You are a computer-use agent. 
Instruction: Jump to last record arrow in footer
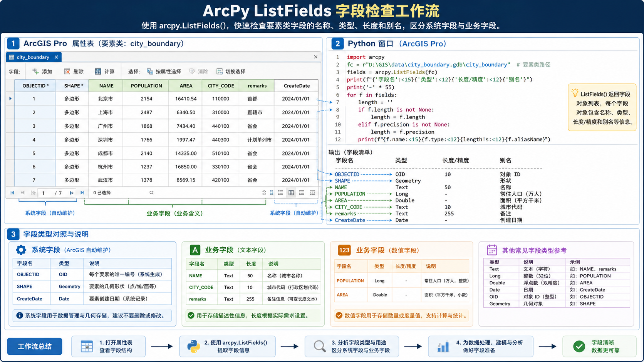pos(82,193)
